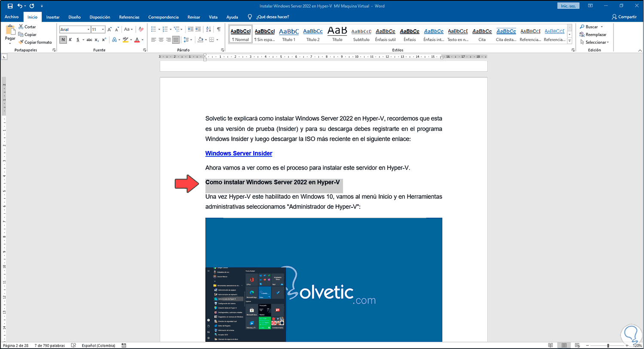This screenshot has width=644, height=349.
Task: Switch to Web Layout view
Action: pyautogui.click(x=577, y=345)
